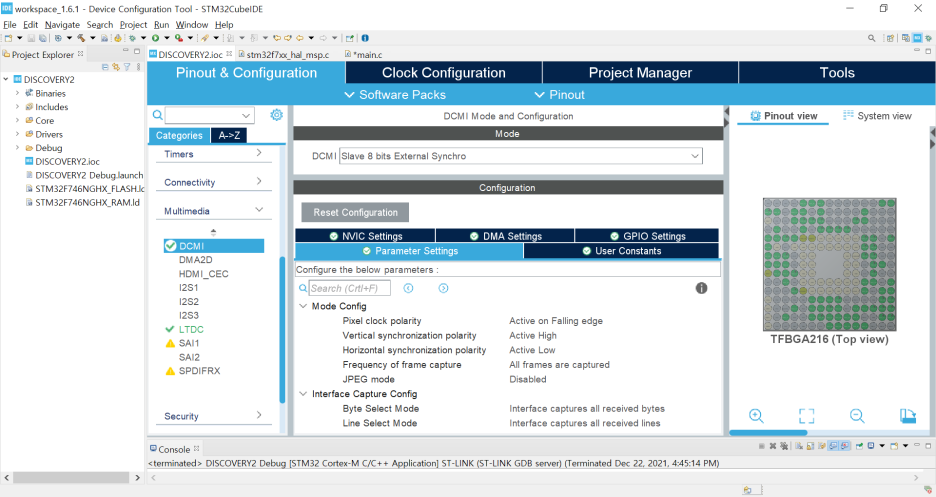The width and height of the screenshot is (936, 497).
Task: Click the Pin Console icon
Action: pyautogui.click(x=860, y=446)
